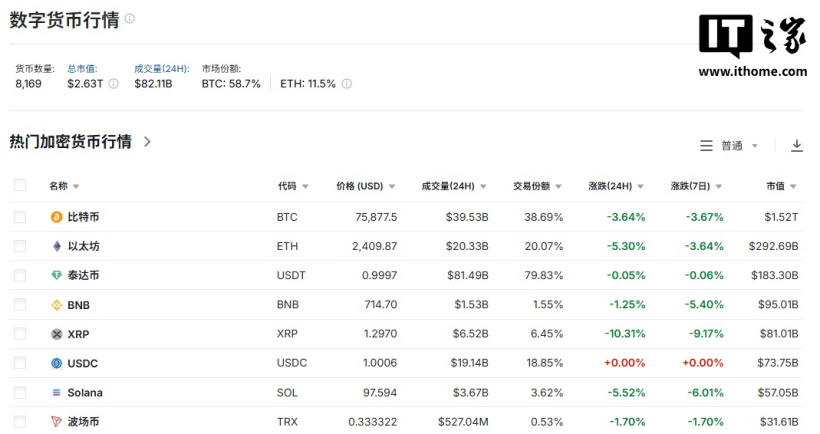Check the 以太坊 row checkbox
The width and height of the screenshot is (820, 434).
point(20,246)
